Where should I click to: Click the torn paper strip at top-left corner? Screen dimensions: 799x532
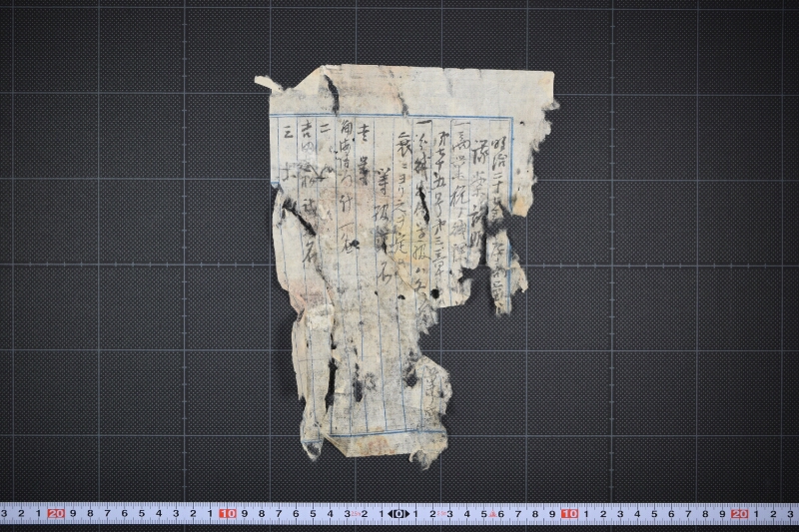click(269, 84)
